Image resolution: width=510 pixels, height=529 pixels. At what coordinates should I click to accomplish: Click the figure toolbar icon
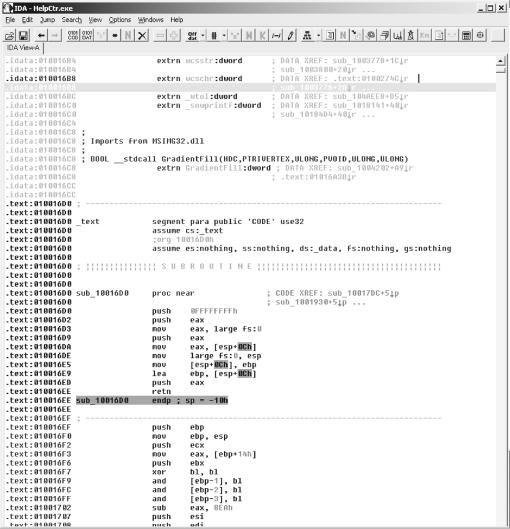[x=411, y=35]
